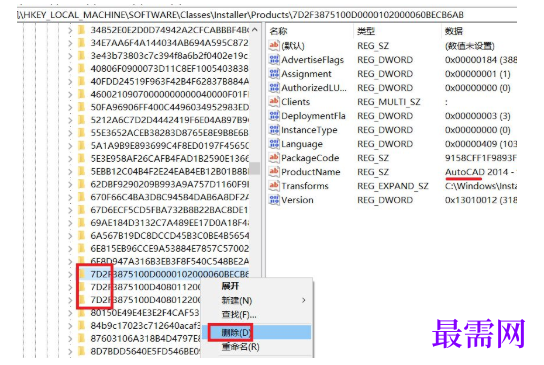Click the Type (类型) column header
Image resolution: width=544 pixels, height=365 pixels.
point(366,31)
